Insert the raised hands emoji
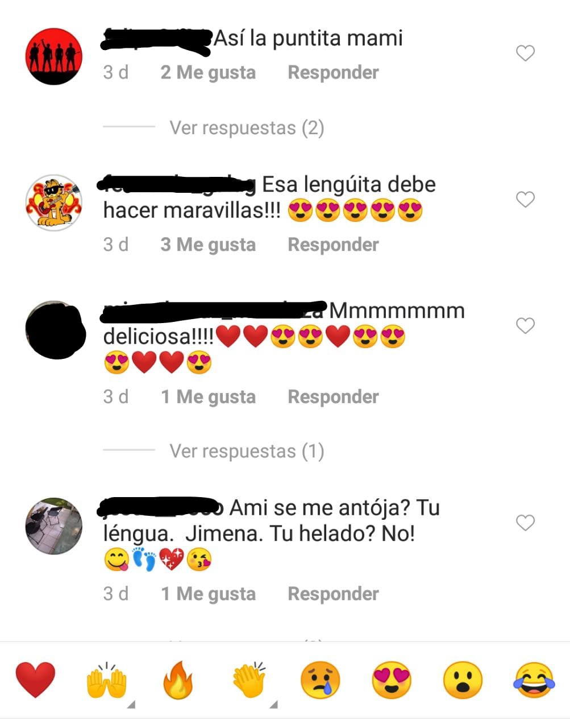This screenshot has width=570, height=728. coord(106,680)
